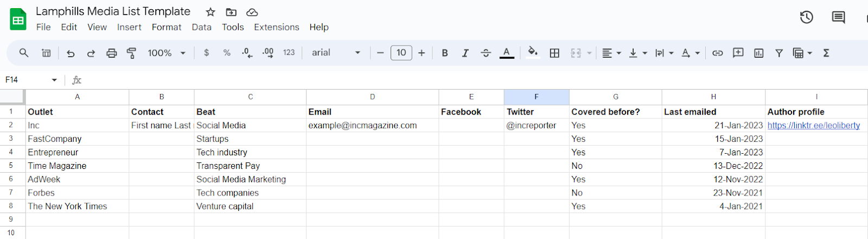Toggle bold formatting

(445, 53)
